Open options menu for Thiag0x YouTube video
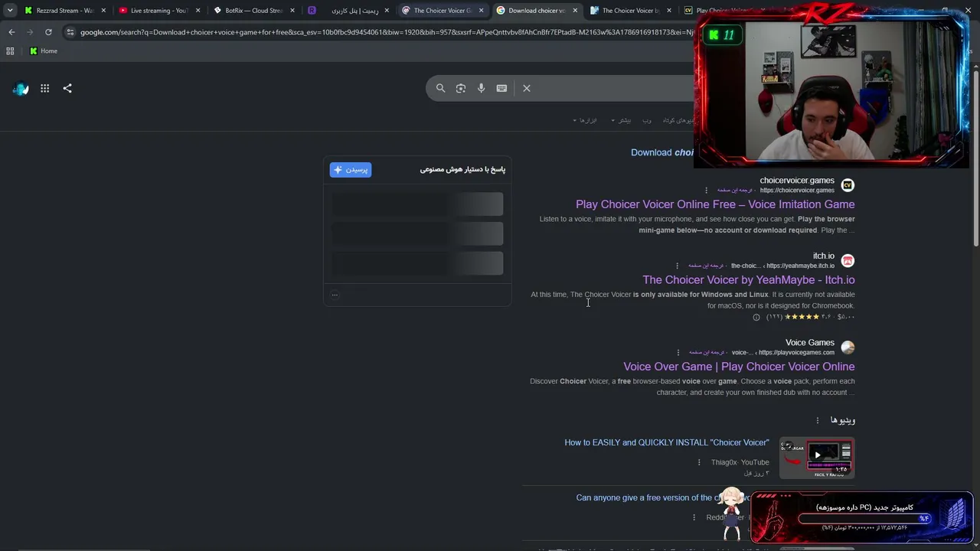 (699, 462)
